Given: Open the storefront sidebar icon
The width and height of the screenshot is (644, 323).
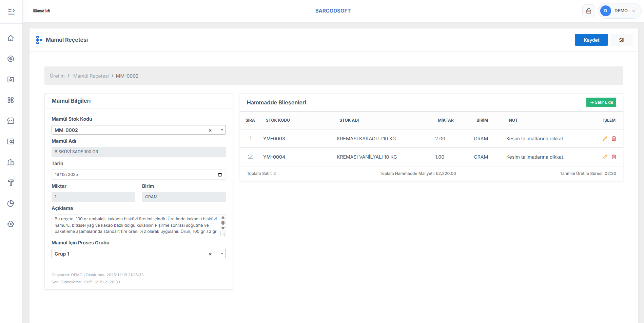Looking at the screenshot, I should (11, 121).
